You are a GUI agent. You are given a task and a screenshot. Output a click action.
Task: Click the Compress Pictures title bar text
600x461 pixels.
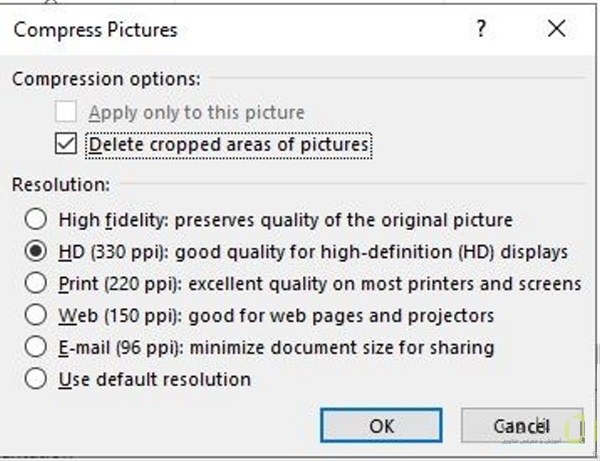point(95,30)
